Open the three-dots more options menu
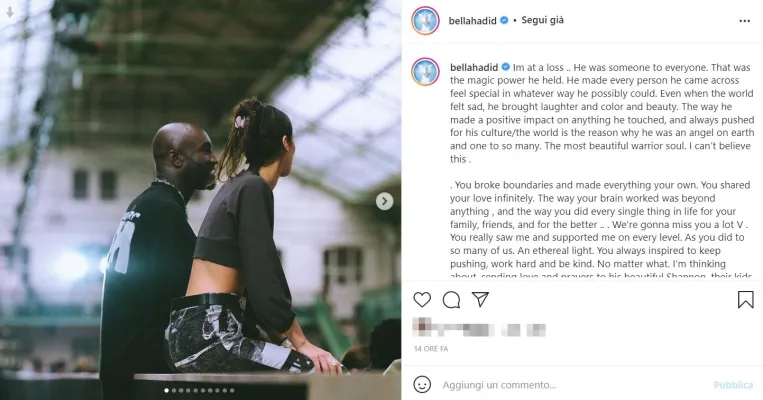 745,21
